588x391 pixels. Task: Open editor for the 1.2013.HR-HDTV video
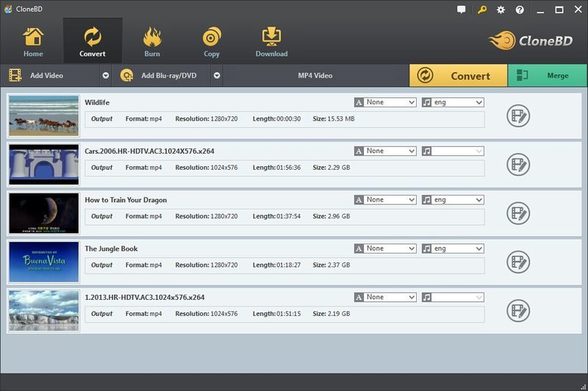[x=518, y=310]
